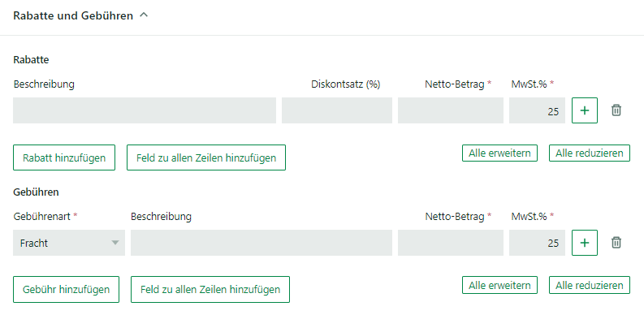Click Alle reduzieren in the Rabatte section
This screenshot has height=315, width=644.
coord(590,153)
